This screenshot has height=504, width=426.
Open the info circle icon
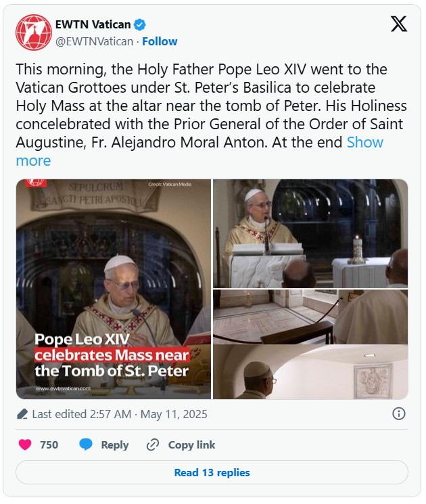399,413
